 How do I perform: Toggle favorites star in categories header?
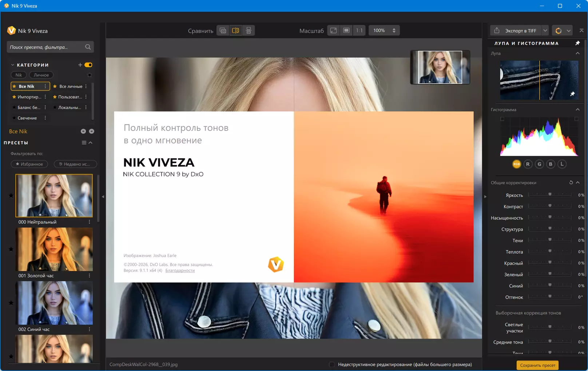(90, 75)
